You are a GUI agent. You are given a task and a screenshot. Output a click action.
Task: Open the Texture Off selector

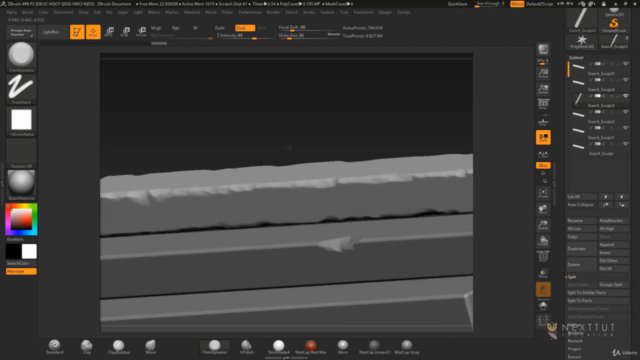[x=21, y=153]
